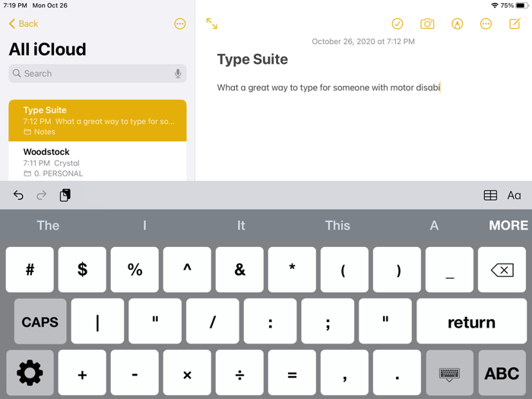Viewport: 532px width, 399px height.
Task: Select the Type Suite note in the list
Action: pos(97,120)
